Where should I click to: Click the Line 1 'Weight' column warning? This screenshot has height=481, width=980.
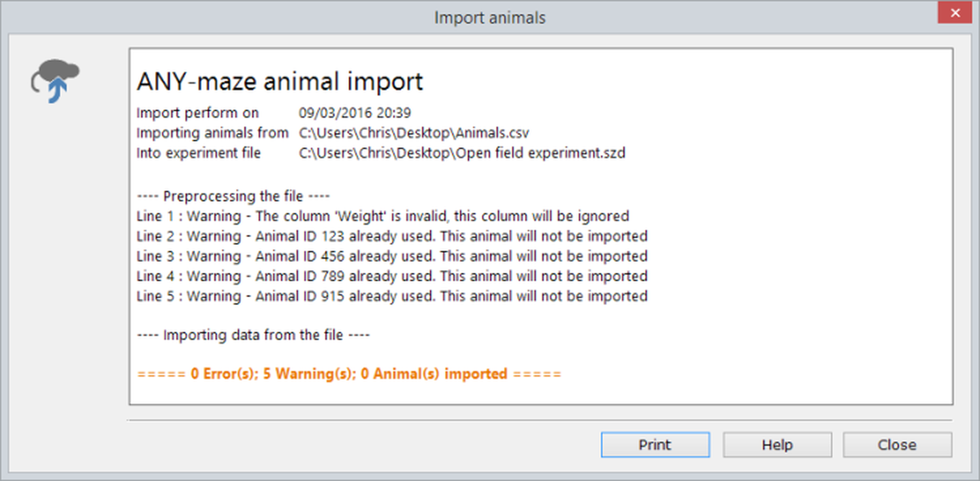coord(383,216)
